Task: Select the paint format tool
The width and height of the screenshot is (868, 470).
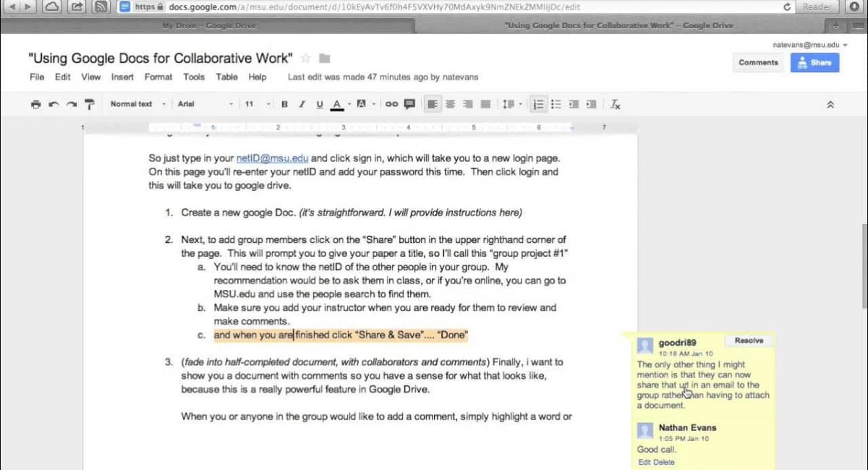Action: coord(90,104)
